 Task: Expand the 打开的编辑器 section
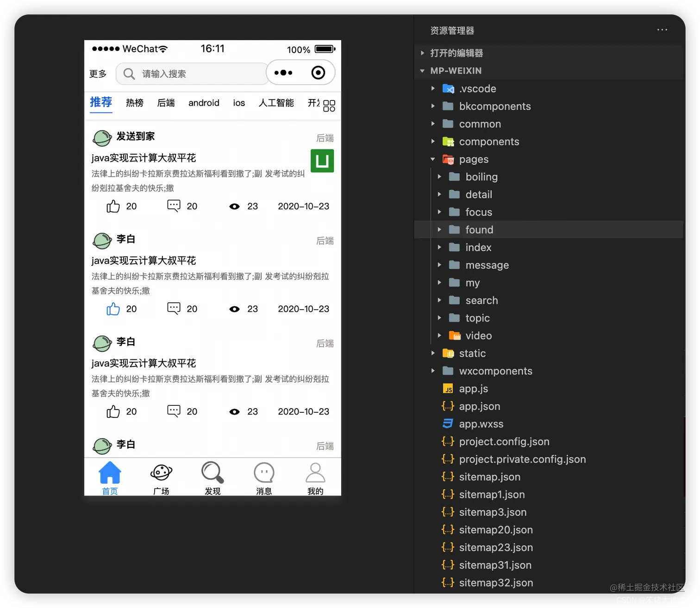tap(422, 53)
